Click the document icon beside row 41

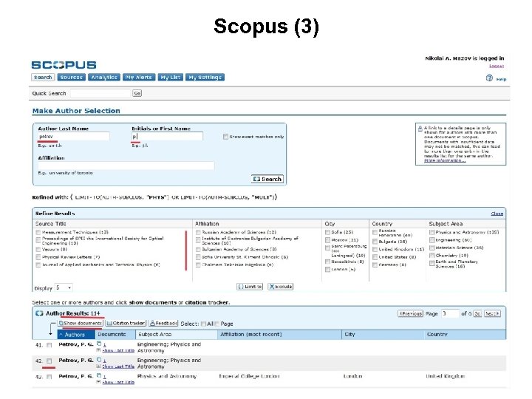click(99, 344)
